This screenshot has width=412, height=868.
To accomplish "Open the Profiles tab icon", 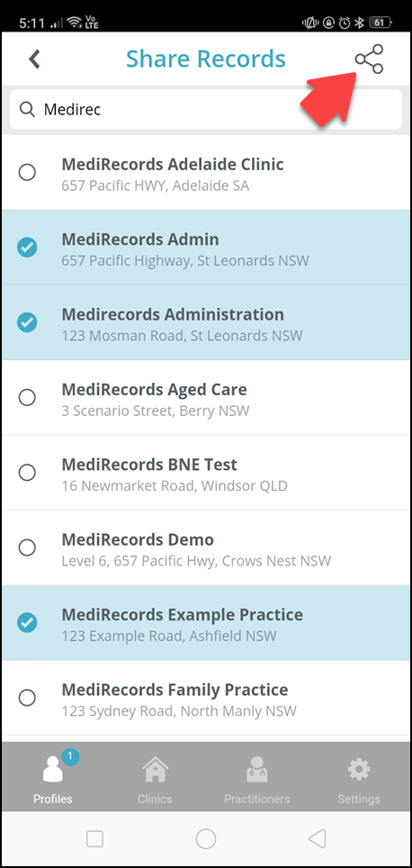I will click(x=54, y=768).
